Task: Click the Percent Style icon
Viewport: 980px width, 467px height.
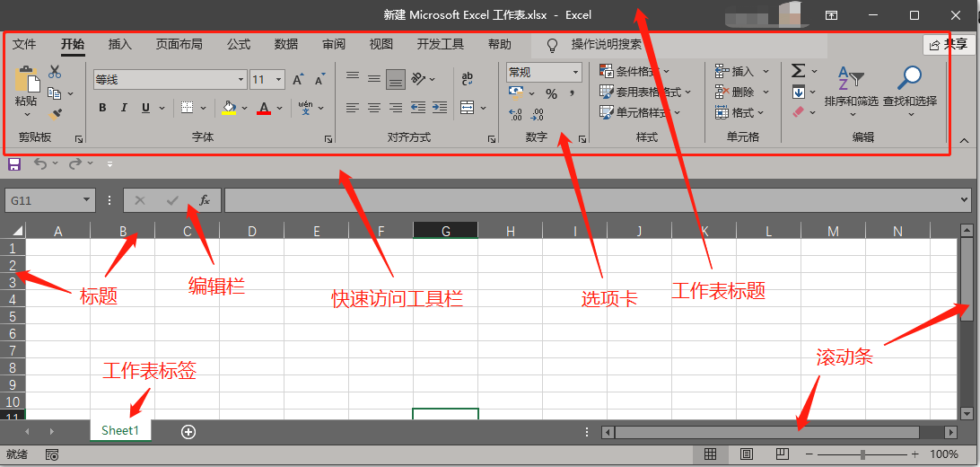Action: (x=551, y=93)
